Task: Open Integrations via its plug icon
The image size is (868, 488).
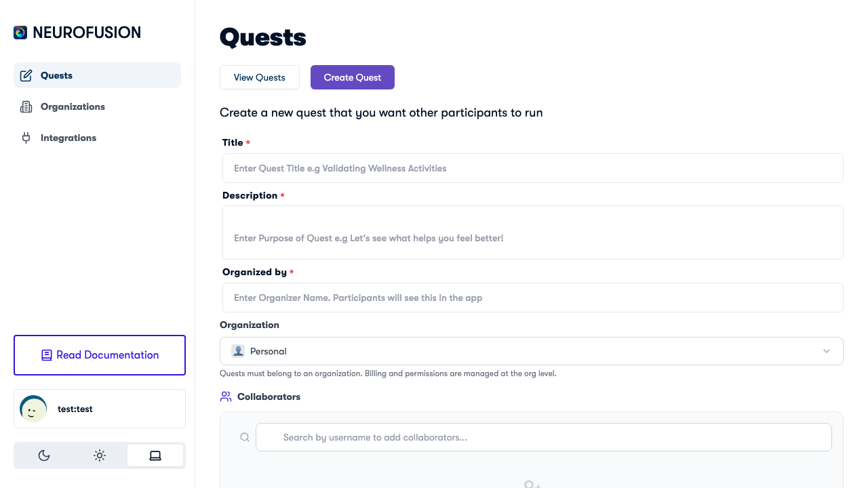Action: coord(26,138)
